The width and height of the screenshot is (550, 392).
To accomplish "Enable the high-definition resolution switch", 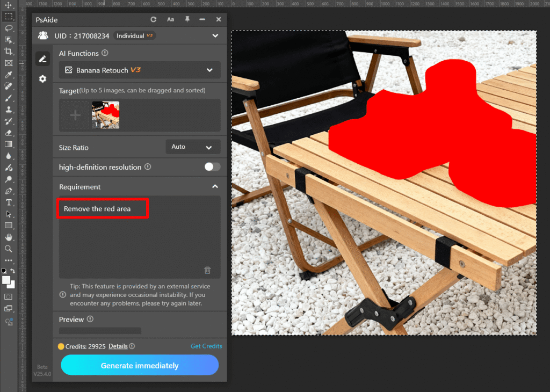I will [212, 167].
